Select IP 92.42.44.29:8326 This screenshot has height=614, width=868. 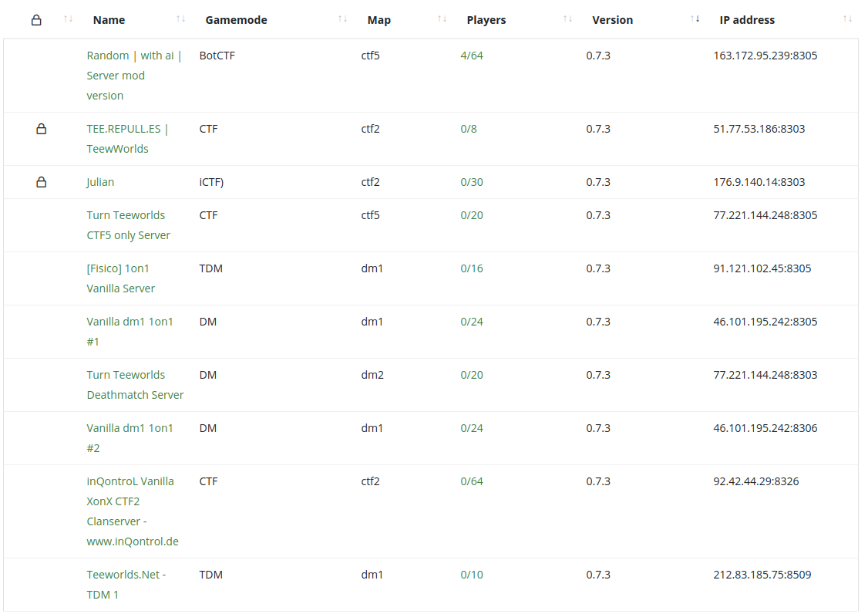tap(756, 481)
